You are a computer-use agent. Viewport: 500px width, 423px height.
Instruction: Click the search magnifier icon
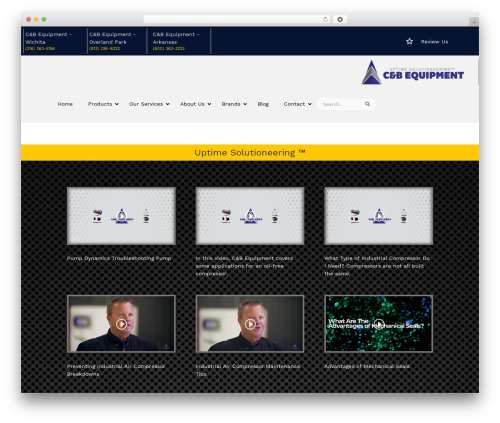tap(367, 104)
